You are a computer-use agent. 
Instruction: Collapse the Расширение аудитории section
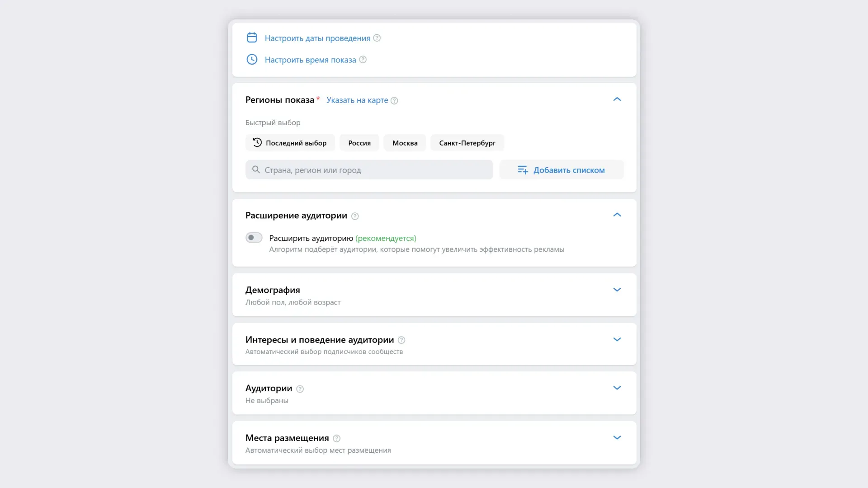click(x=617, y=215)
